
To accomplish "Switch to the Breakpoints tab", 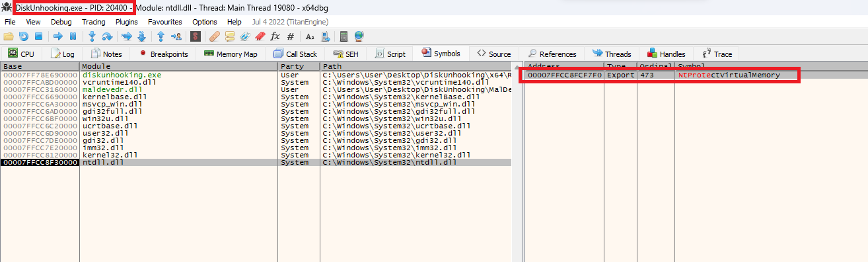I will (163, 54).
